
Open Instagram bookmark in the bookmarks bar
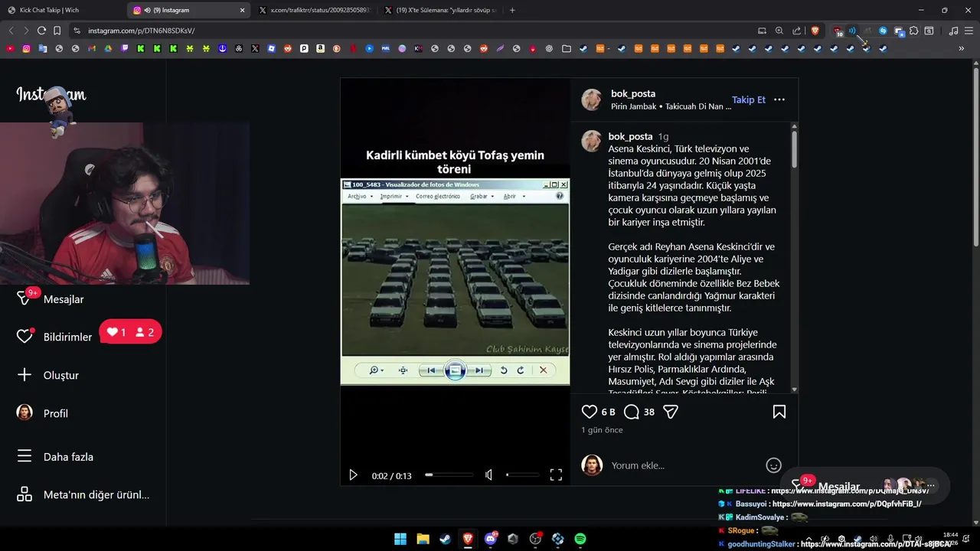[x=26, y=48]
